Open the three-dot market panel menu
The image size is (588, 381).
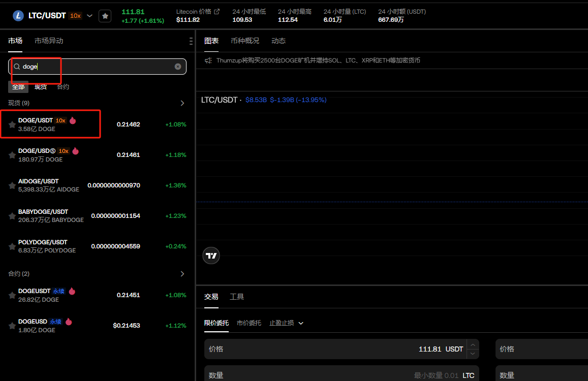[x=191, y=41]
